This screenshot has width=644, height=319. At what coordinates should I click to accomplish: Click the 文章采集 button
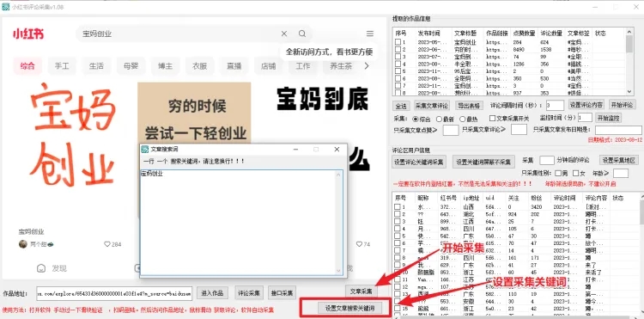361,291
